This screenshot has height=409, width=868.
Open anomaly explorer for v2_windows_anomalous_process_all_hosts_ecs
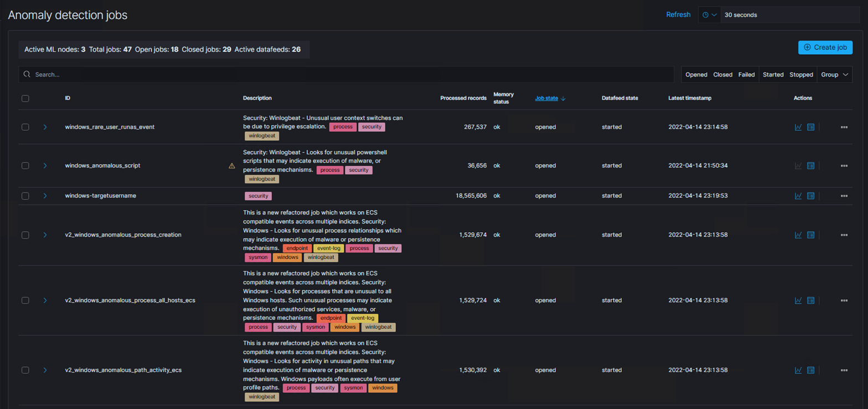pyautogui.click(x=810, y=300)
